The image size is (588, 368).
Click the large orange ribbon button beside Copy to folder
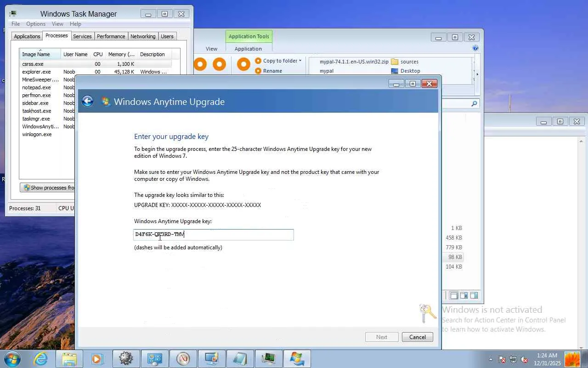pos(243,64)
